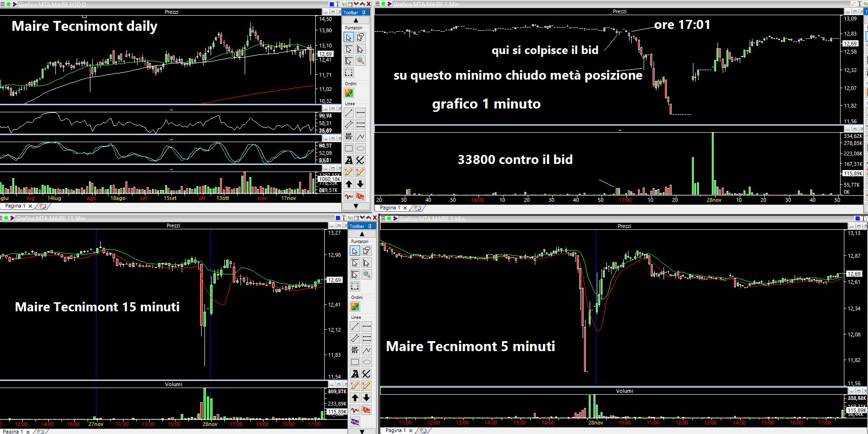
Task: Expand the daily chart Toolbar list downward with the bottom arrow
Action: pos(355,206)
